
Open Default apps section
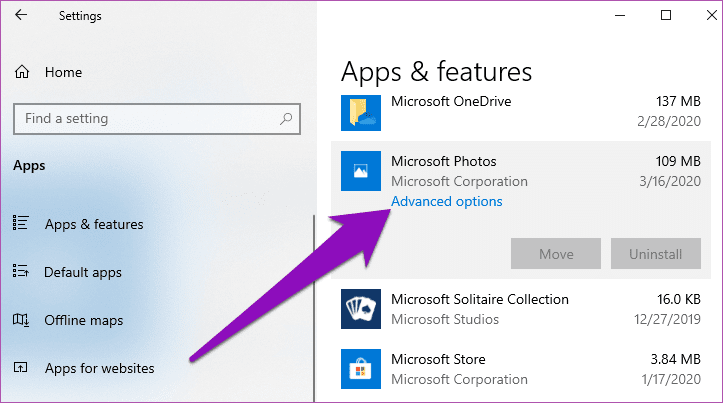(83, 273)
